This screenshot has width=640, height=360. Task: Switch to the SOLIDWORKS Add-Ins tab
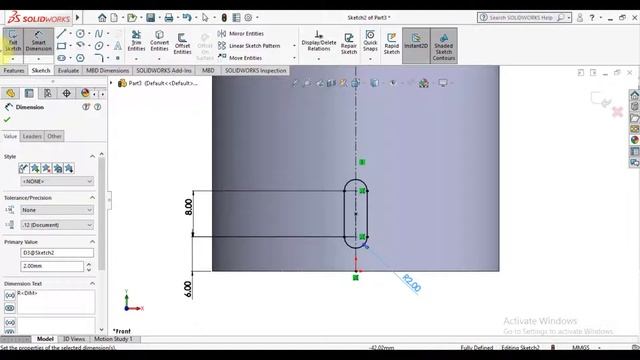pyautogui.click(x=164, y=71)
